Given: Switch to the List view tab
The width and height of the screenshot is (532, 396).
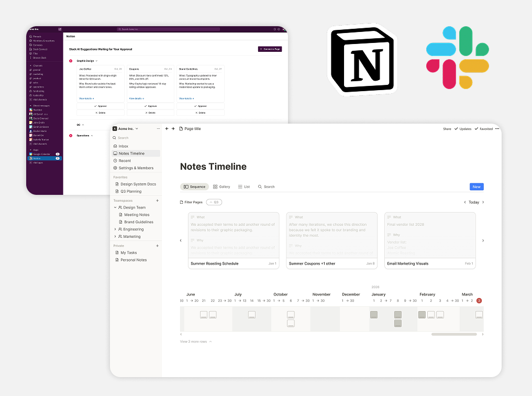Looking at the screenshot, I should click(244, 186).
